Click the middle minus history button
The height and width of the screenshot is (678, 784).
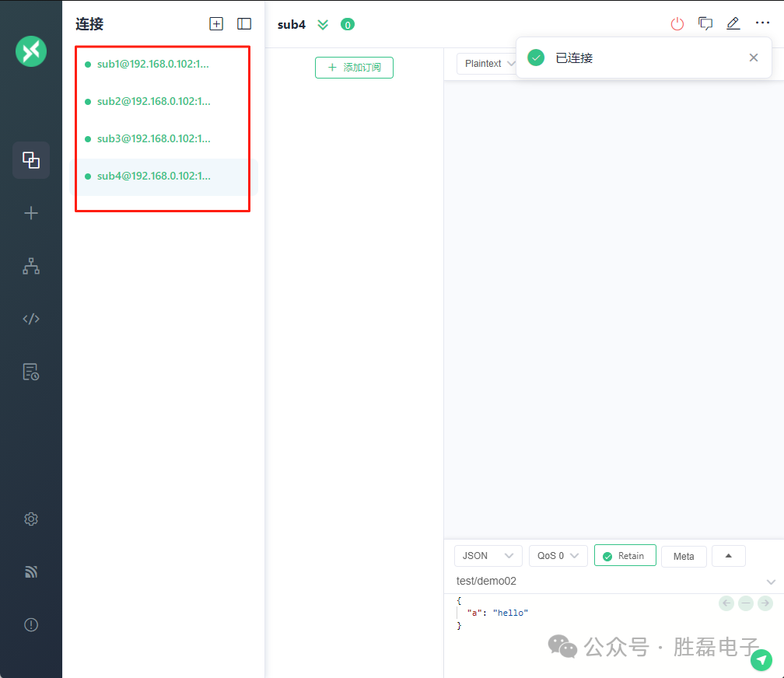point(745,603)
